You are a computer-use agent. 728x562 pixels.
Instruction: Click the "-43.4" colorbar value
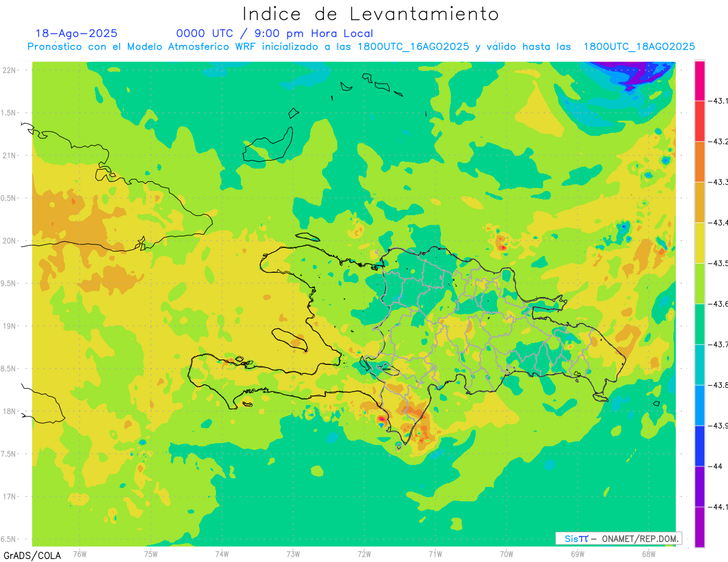(719, 222)
